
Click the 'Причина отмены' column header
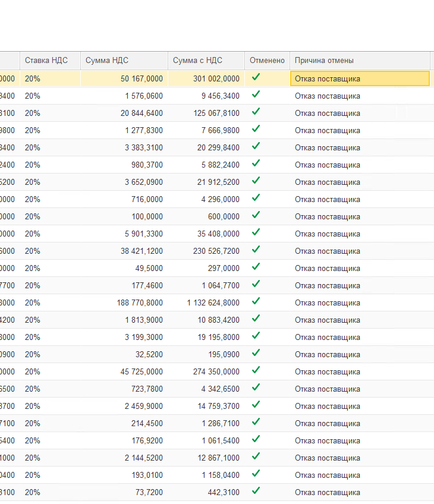[x=324, y=60]
